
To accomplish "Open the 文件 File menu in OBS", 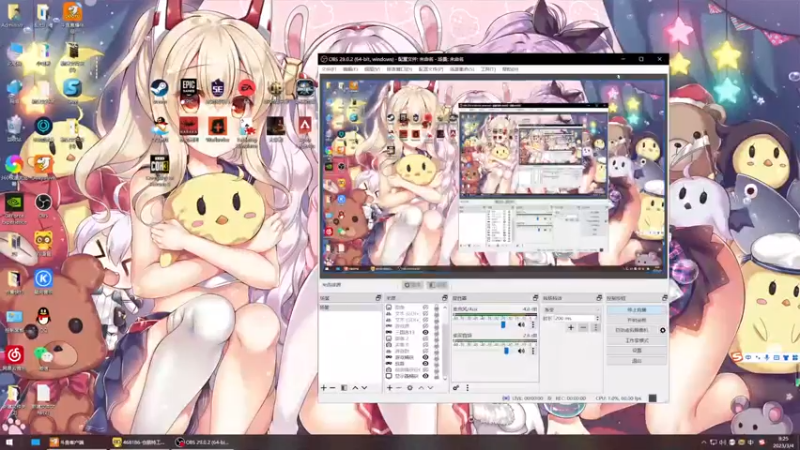I will click(x=329, y=69).
